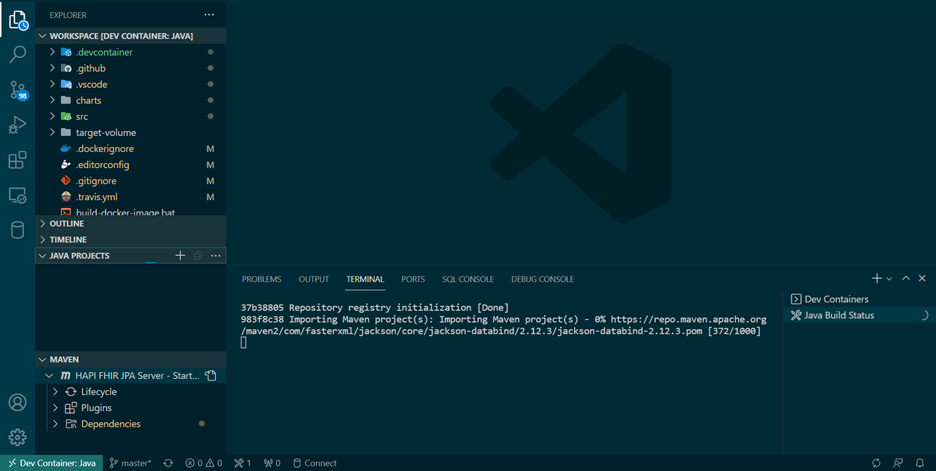This screenshot has width=936, height=471.
Task: Switch to the PROBLEMS tab
Action: (x=261, y=279)
